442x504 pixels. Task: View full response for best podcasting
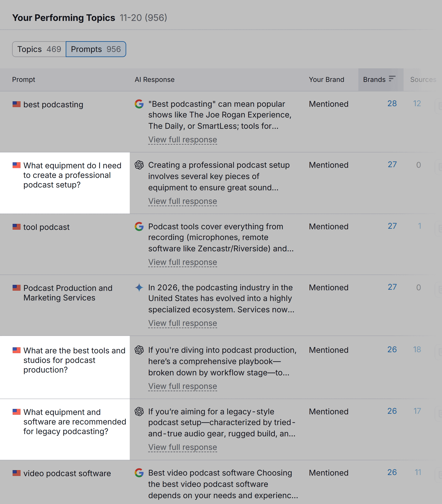click(182, 140)
